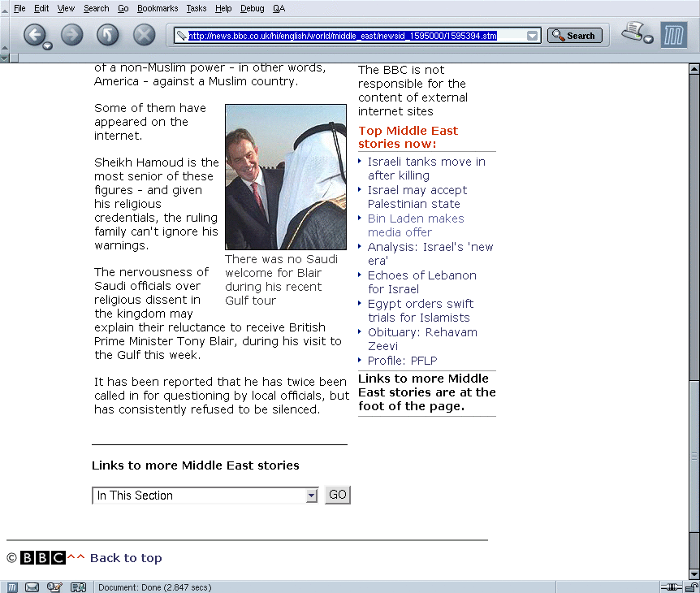Click the 'There was no Saudi welcome' caption
The image size is (700, 593).
[x=281, y=280]
